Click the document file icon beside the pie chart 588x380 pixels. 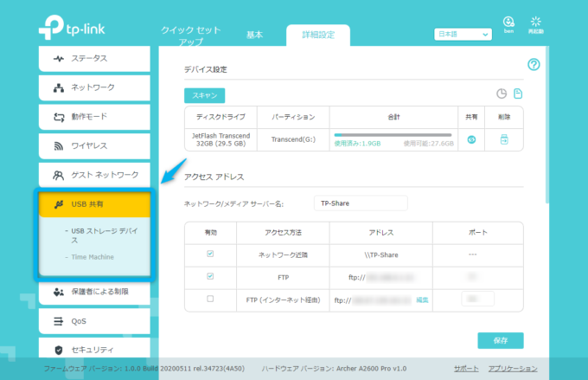click(518, 93)
